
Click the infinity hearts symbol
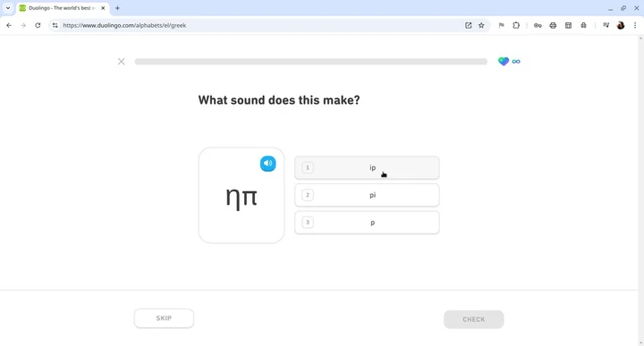[516, 62]
